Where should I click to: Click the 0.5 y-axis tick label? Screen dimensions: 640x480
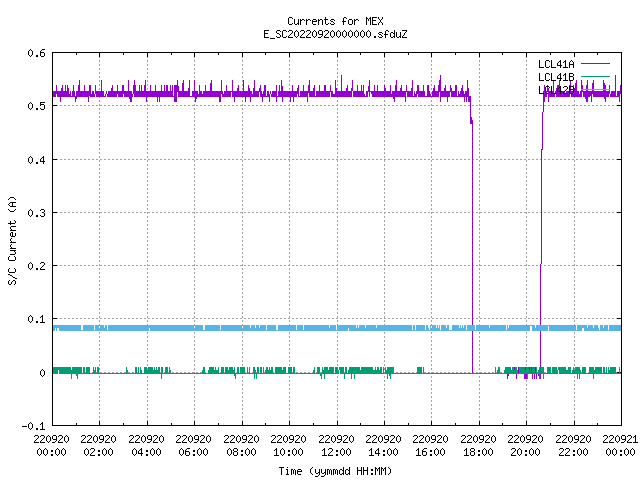point(37,106)
